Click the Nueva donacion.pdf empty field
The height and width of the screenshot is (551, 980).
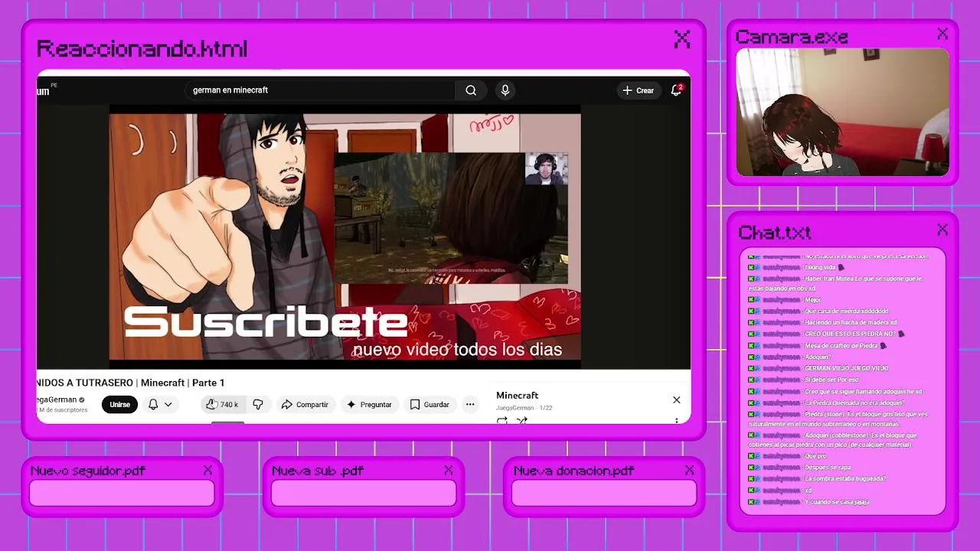[x=604, y=494]
